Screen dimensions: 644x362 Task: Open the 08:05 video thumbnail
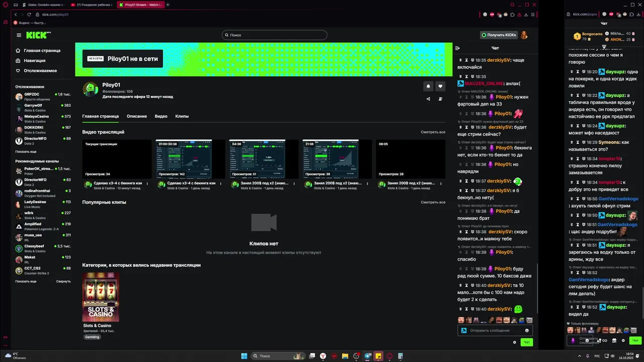click(410, 159)
